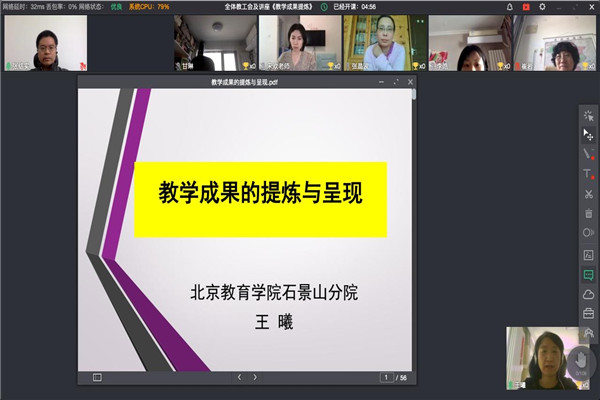Click the 网络延时 32ms status text
Viewport: 600px width, 400px height.
coord(23,7)
